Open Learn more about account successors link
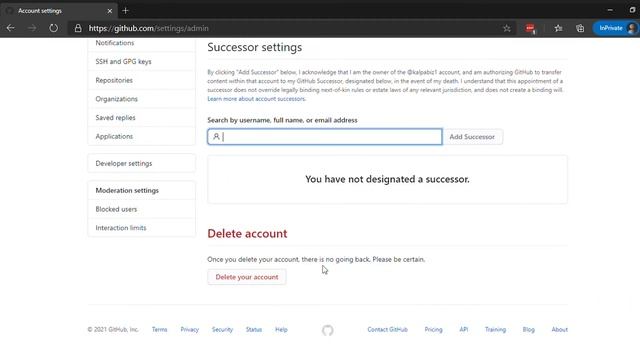 pyautogui.click(x=256, y=99)
